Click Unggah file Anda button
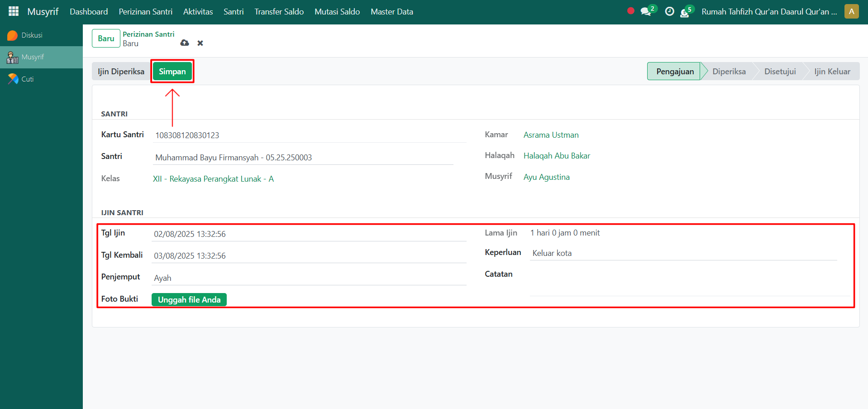This screenshot has height=409, width=868. coord(189,300)
